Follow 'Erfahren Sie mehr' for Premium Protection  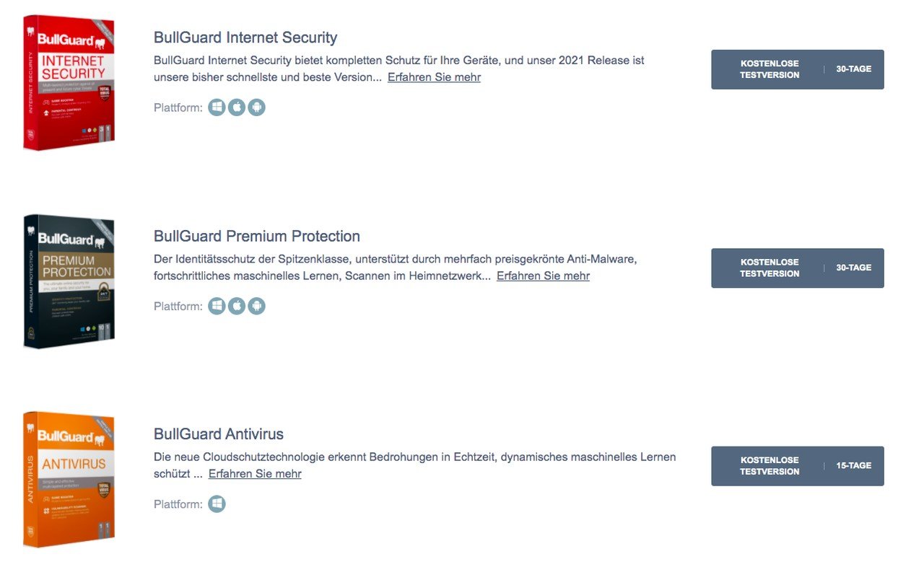pos(543,276)
